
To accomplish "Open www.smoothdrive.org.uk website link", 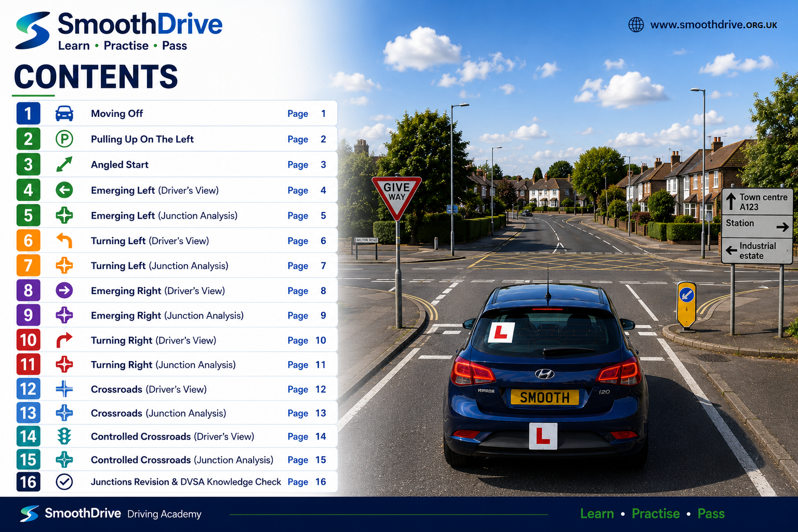I will (713, 24).
